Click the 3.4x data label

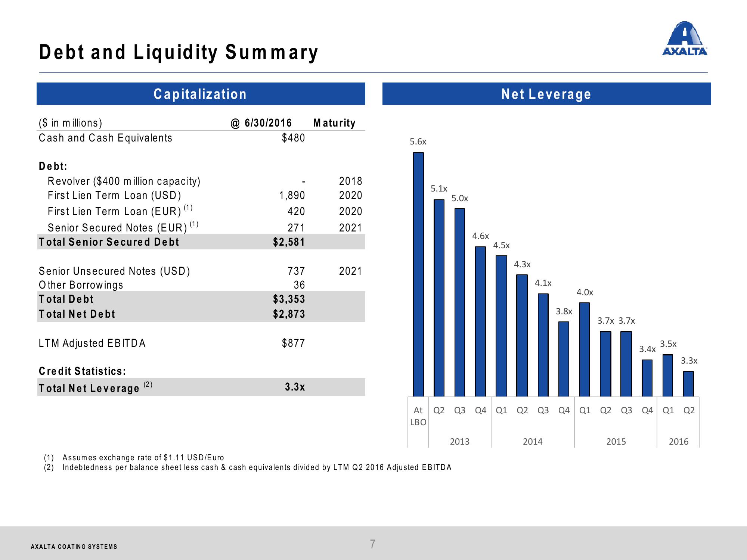pos(647,349)
